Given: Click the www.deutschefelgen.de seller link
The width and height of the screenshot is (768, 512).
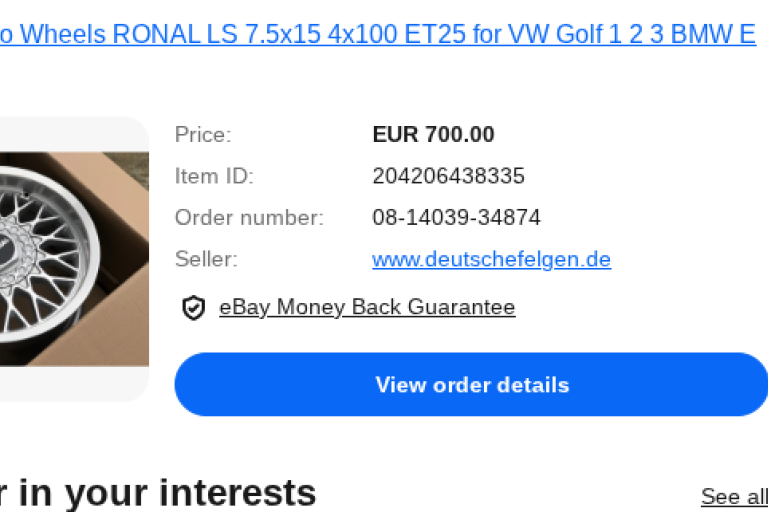Looking at the screenshot, I should pos(491,259).
